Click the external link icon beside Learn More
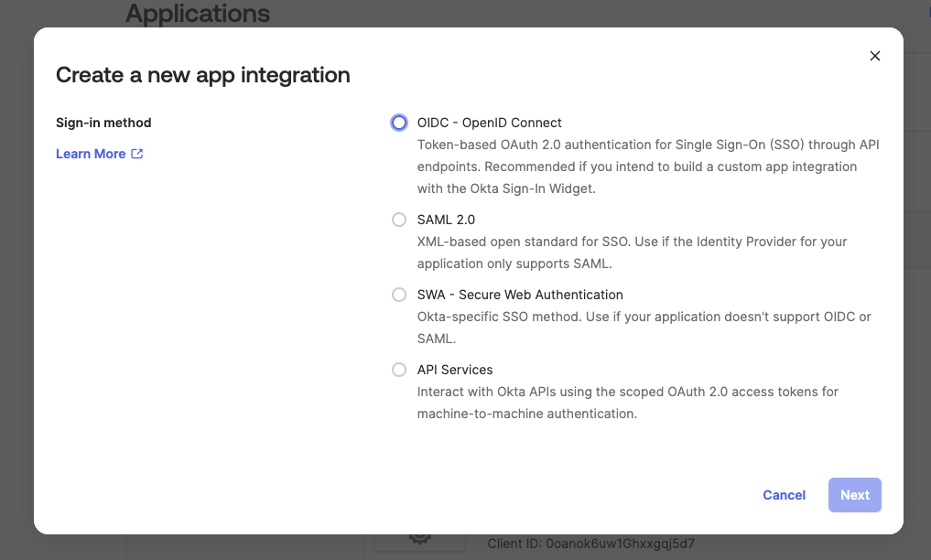The image size is (931, 560). 137,154
